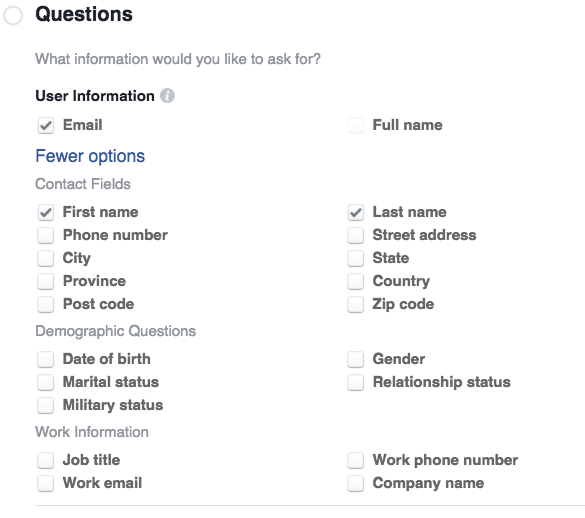
Task: Select the Country checkbox
Action: click(x=356, y=281)
